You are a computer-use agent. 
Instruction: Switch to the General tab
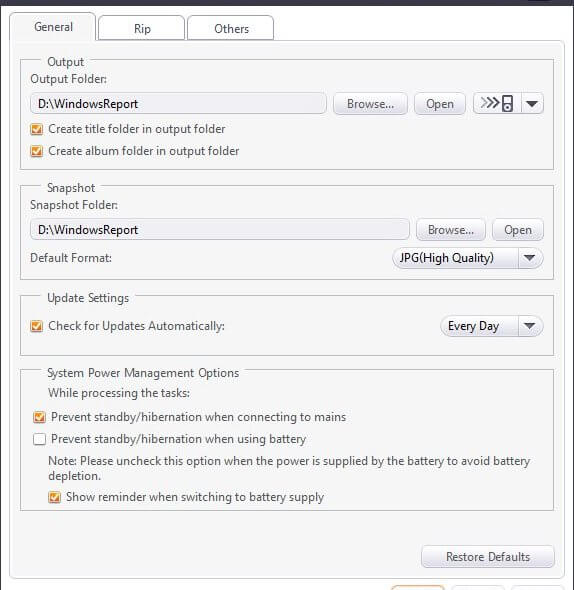coord(53,27)
